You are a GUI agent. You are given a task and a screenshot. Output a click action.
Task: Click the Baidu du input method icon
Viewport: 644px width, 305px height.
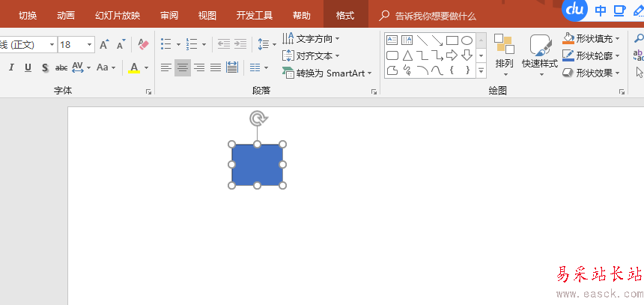tap(574, 10)
